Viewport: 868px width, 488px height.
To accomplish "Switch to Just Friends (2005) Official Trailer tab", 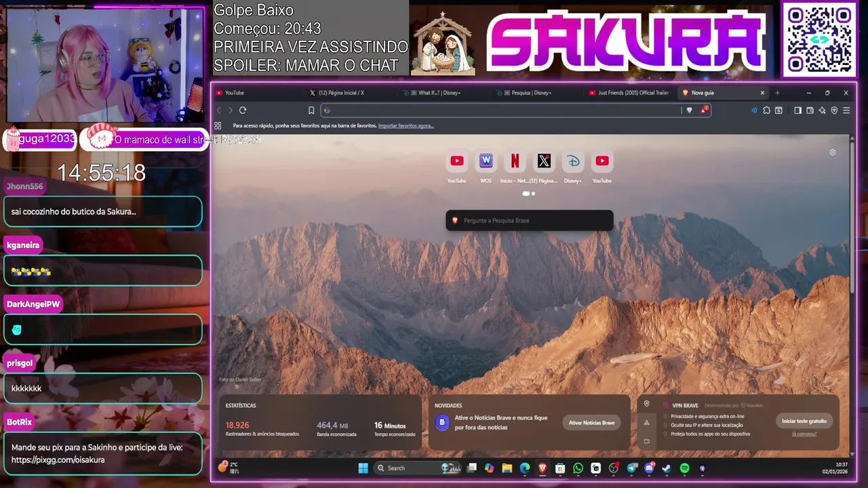I will 630,93.
